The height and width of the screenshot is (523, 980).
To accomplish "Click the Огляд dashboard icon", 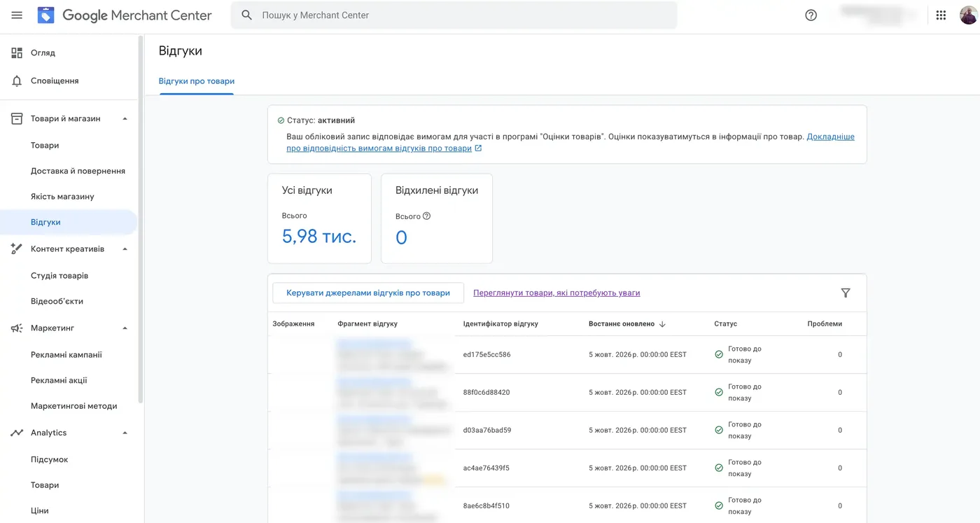I will point(17,53).
